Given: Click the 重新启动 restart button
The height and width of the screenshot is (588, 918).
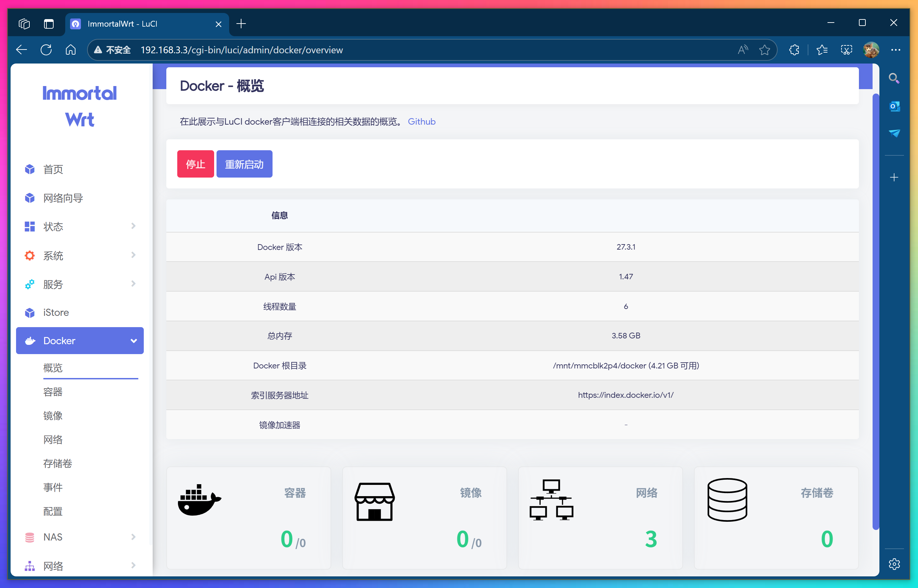Looking at the screenshot, I should click(244, 164).
